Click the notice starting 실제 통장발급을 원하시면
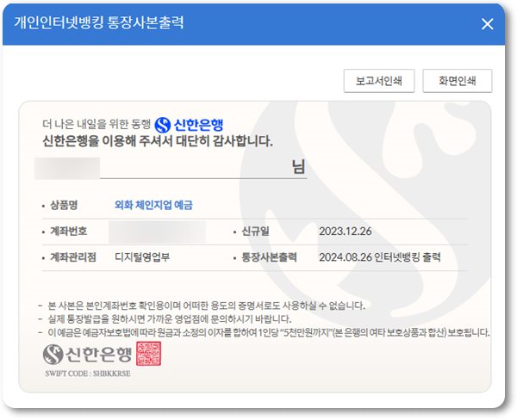Viewport: 517px width, 420px height. click(170, 318)
